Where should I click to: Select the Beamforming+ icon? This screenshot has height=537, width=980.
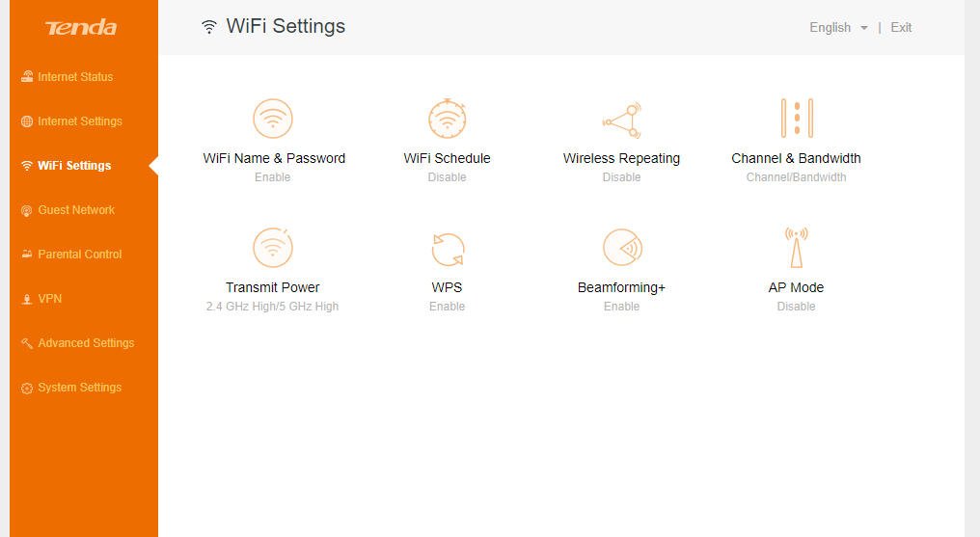[622, 247]
